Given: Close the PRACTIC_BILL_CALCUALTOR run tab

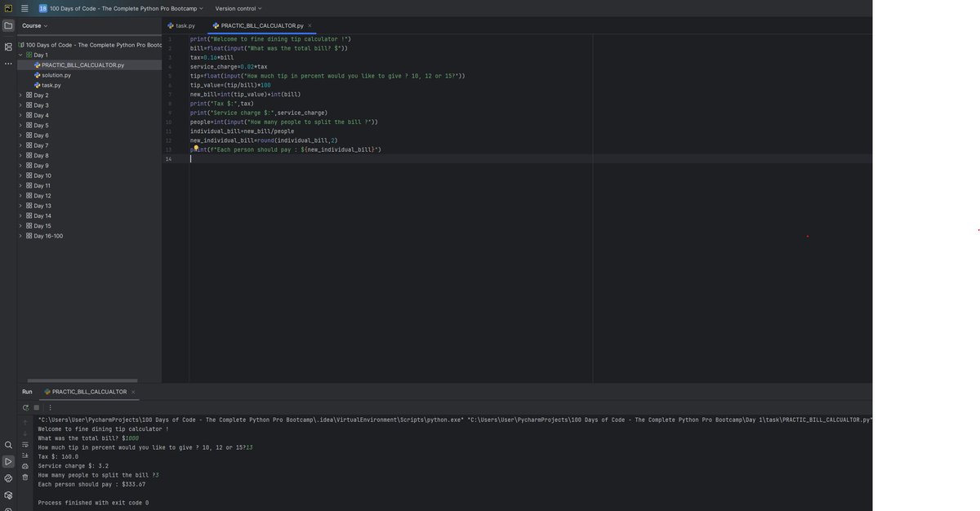Looking at the screenshot, I should 133,392.
